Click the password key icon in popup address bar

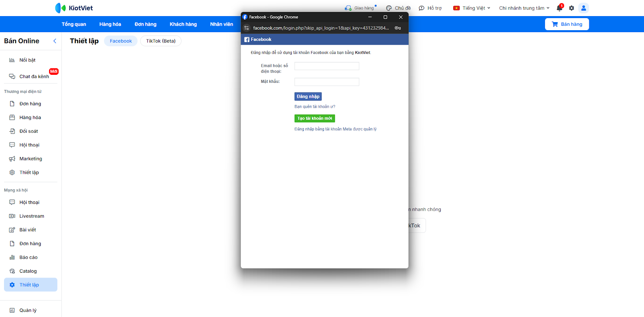[x=398, y=28]
